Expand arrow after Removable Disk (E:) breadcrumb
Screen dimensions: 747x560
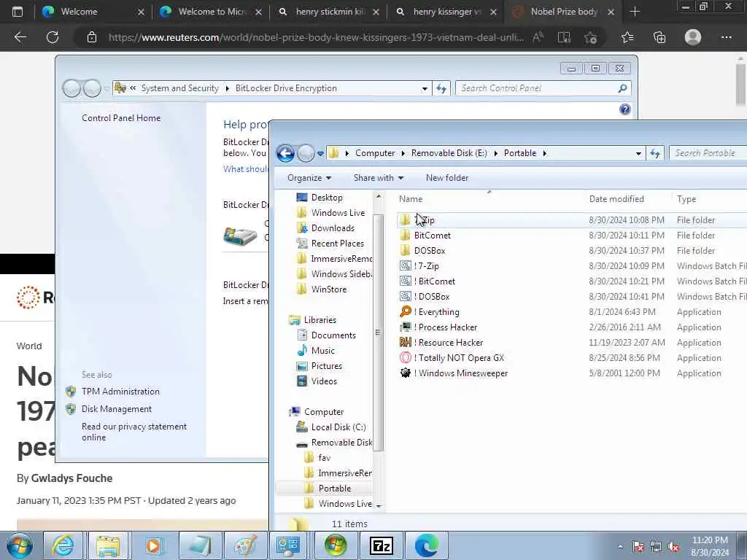click(495, 153)
